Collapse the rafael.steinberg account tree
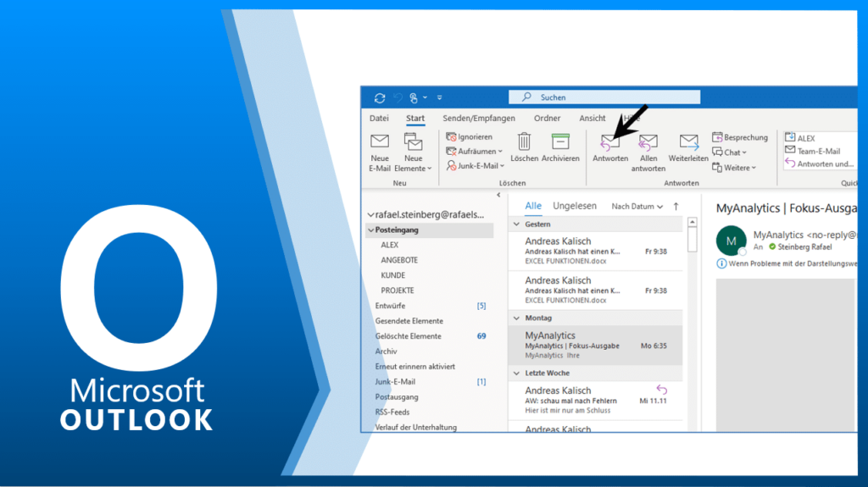Screen dimensions: 868x487 tap(370, 215)
